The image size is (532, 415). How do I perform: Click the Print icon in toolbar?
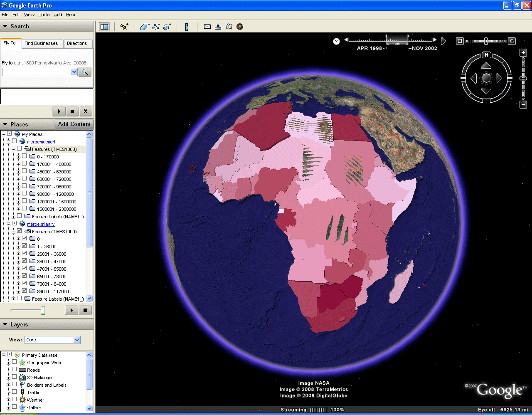point(218,27)
